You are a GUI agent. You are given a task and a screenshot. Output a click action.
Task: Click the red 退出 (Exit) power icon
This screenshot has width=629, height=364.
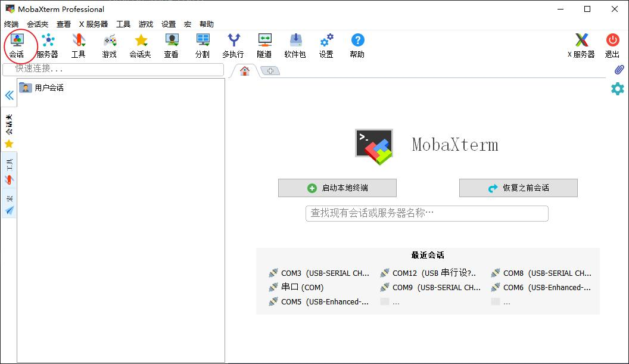[612, 46]
